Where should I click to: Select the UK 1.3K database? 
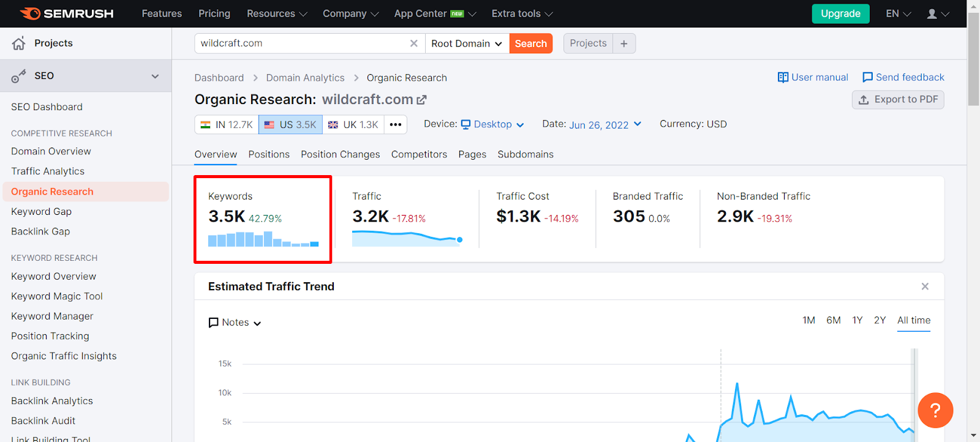tap(353, 124)
